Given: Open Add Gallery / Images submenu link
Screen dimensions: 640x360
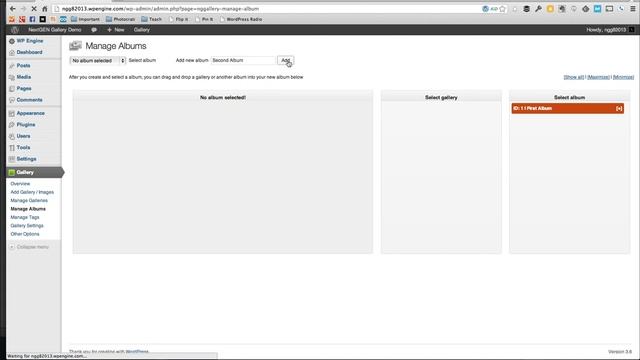Looking at the screenshot, I should 32,192.
